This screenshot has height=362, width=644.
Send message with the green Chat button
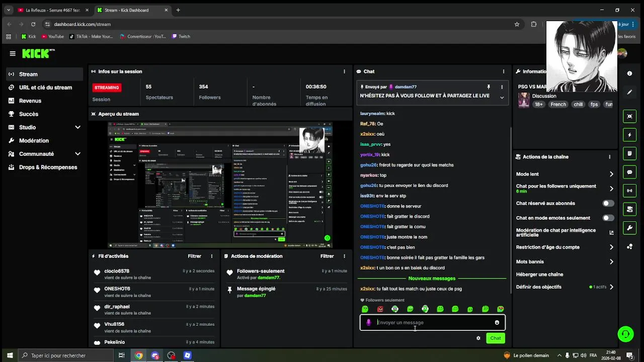(496, 338)
